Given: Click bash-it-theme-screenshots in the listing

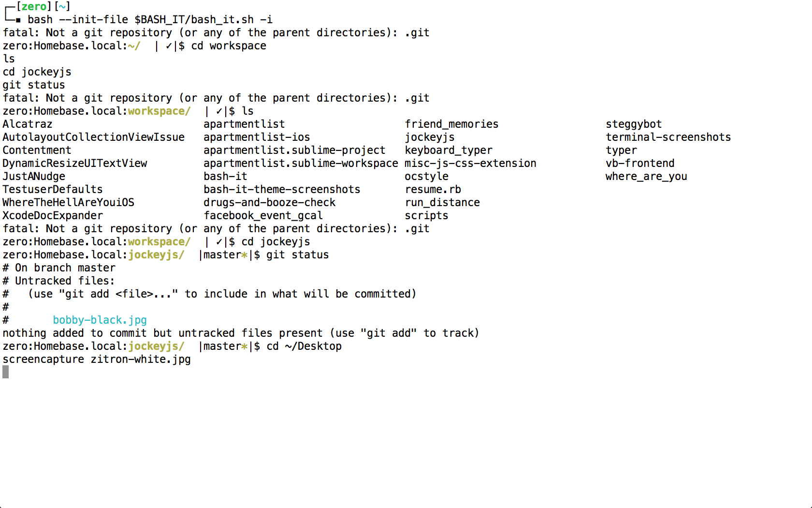Looking at the screenshot, I should click(282, 189).
